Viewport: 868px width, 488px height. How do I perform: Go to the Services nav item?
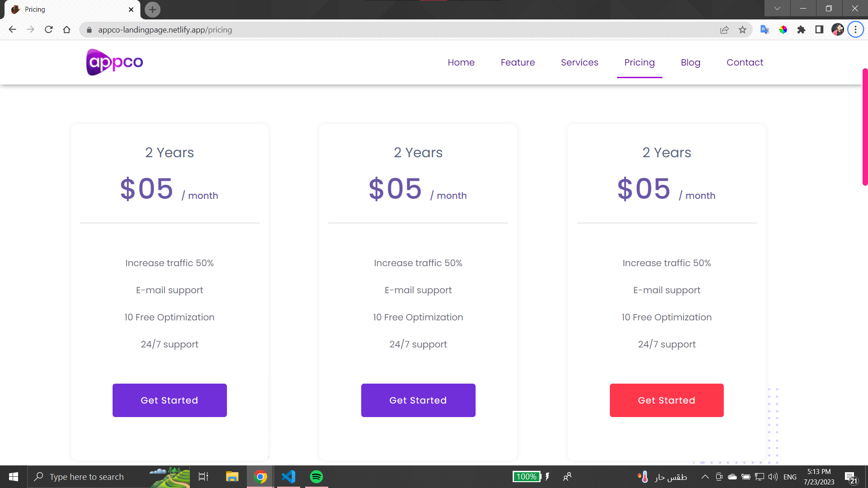click(x=580, y=62)
